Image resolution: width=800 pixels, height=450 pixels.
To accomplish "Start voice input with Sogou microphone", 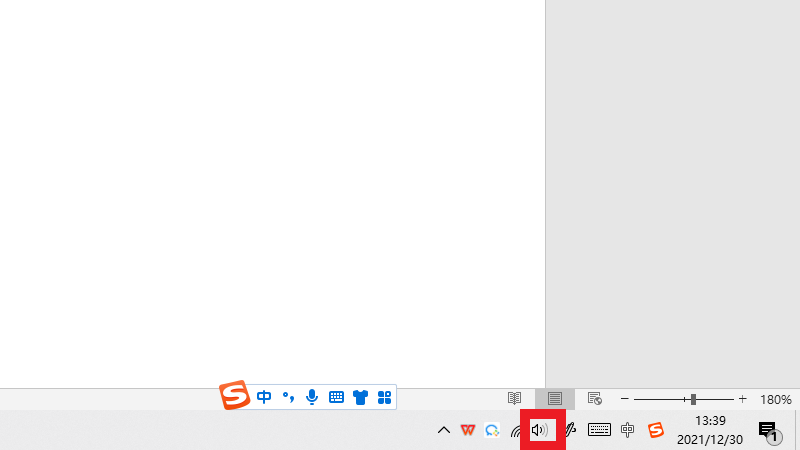I will pyautogui.click(x=312, y=397).
